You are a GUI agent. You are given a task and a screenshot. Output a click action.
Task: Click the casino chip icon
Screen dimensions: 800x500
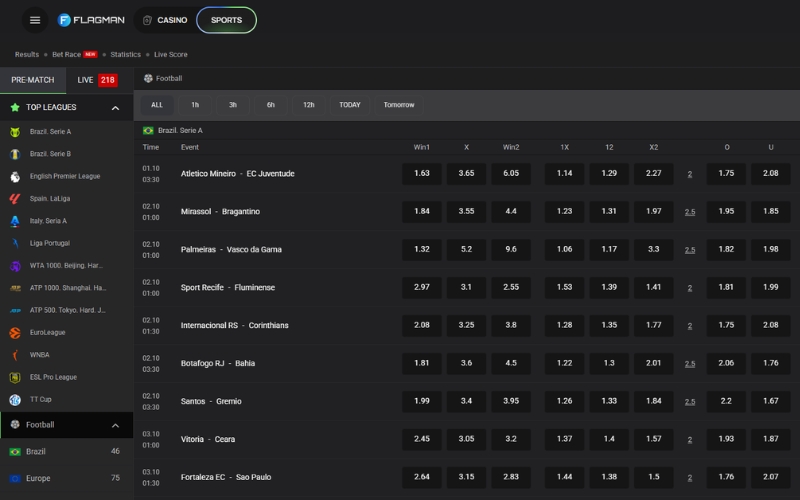pyautogui.click(x=147, y=20)
